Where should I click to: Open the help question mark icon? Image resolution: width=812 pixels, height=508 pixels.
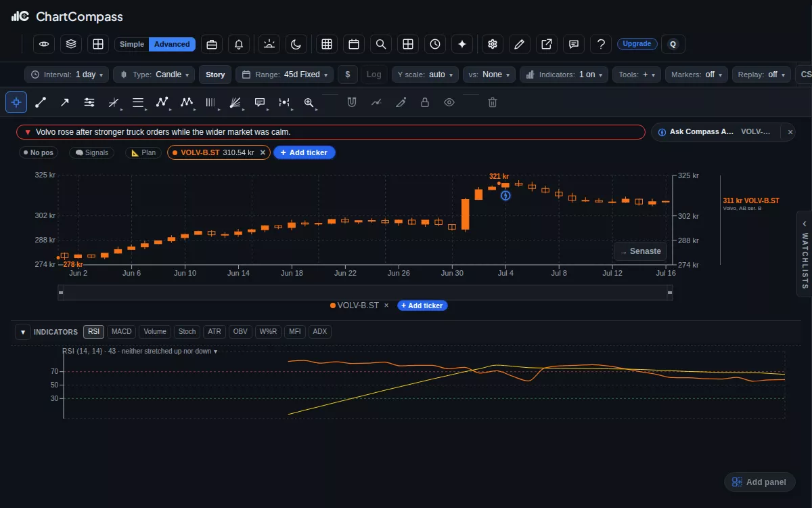[x=601, y=44]
